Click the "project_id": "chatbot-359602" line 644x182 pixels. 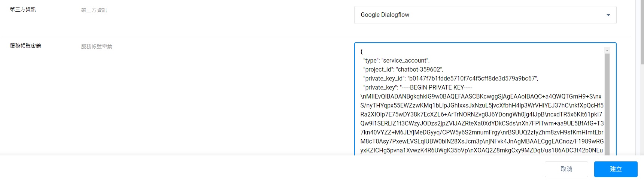point(403,70)
